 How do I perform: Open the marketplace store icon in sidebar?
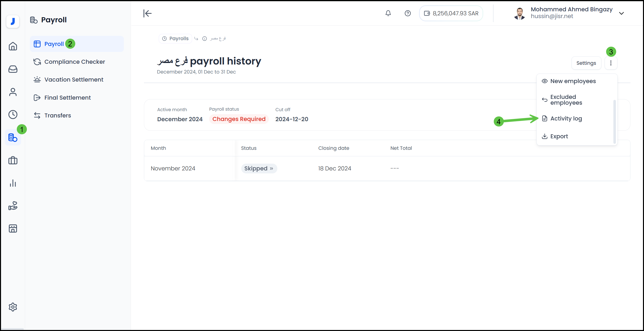point(13,228)
